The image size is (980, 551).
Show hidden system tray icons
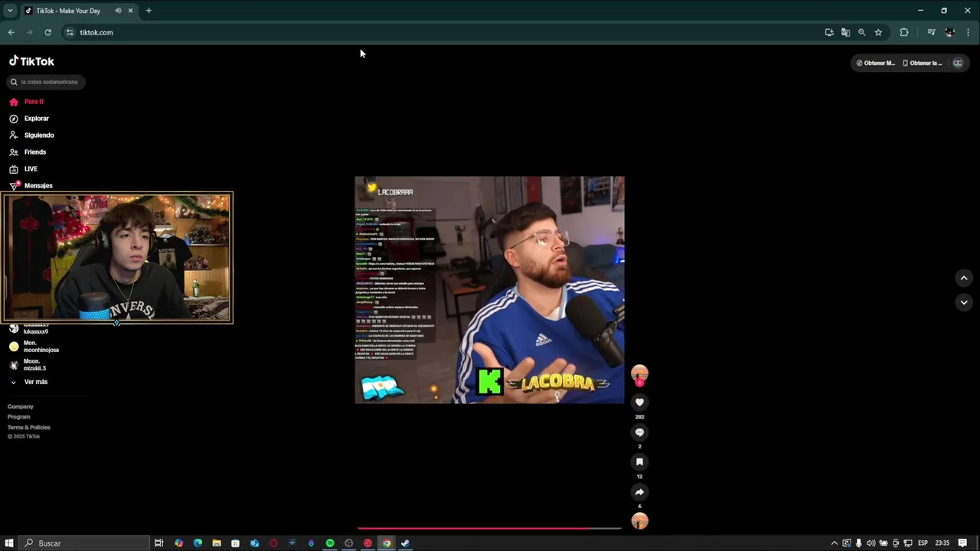[x=834, y=543]
